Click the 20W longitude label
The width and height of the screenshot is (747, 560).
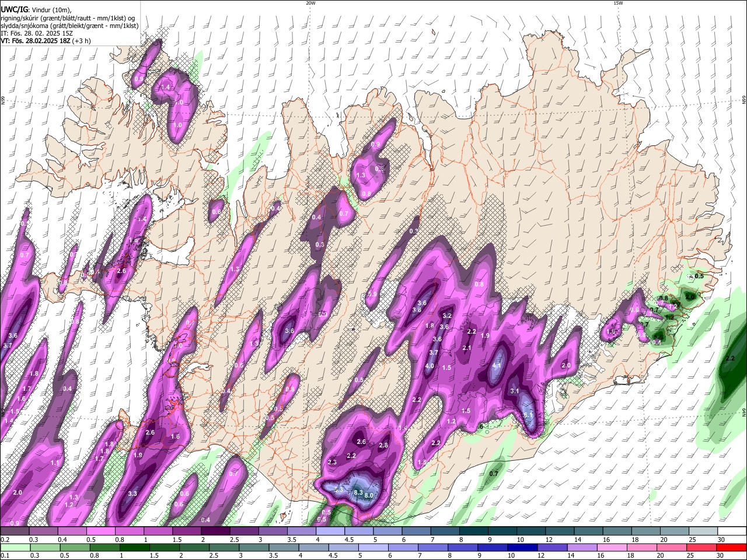310,3
